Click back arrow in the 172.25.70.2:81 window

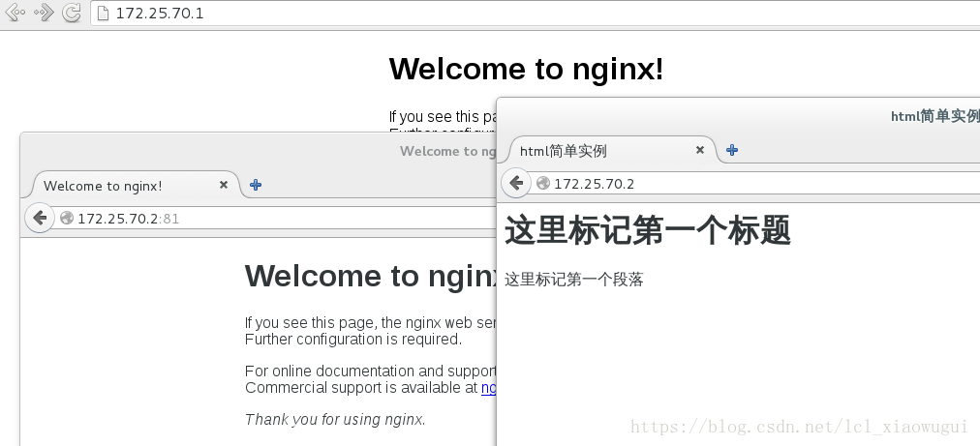click(40, 218)
